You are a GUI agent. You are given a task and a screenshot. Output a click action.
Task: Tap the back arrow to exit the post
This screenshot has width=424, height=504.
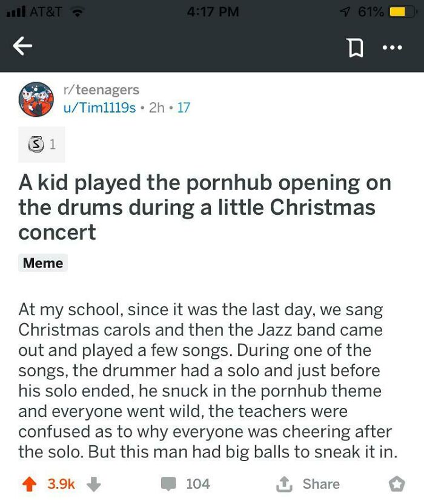(22, 45)
